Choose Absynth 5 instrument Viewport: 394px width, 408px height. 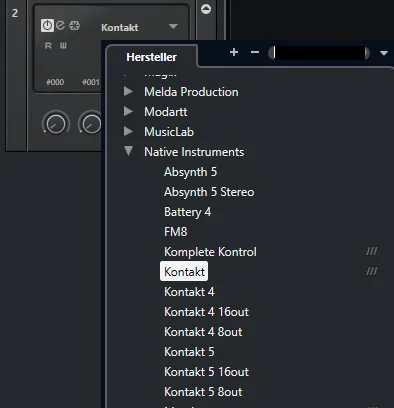tap(190, 172)
